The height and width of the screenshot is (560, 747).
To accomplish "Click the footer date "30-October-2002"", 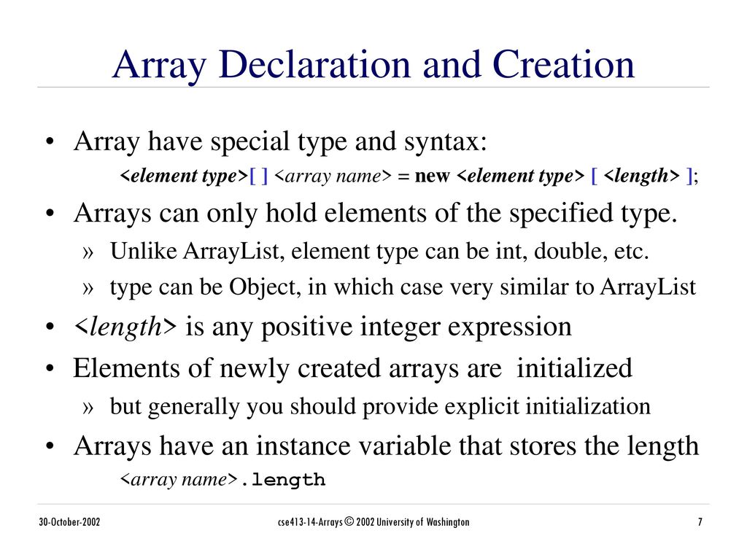I will 69,522.
